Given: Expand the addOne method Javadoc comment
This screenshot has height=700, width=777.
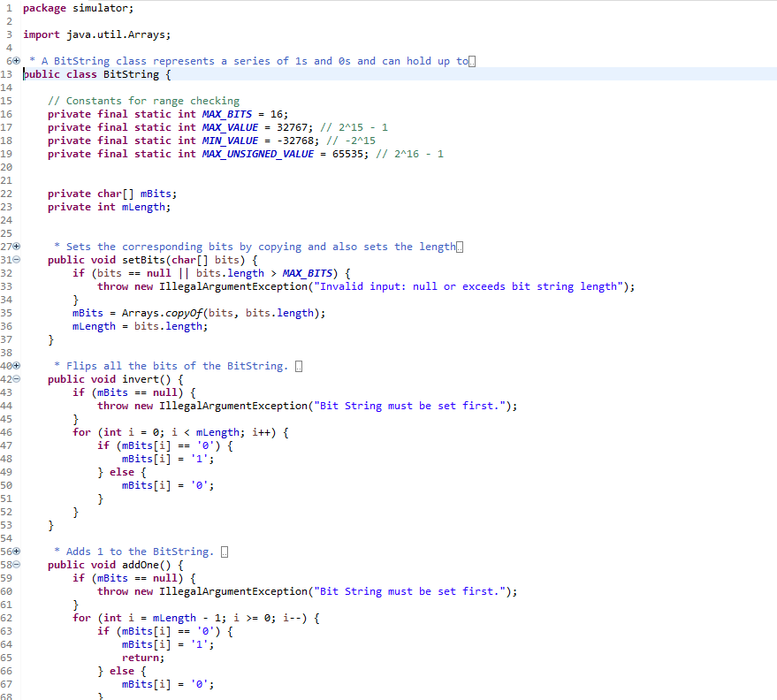Looking at the screenshot, I should click(x=14, y=551).
